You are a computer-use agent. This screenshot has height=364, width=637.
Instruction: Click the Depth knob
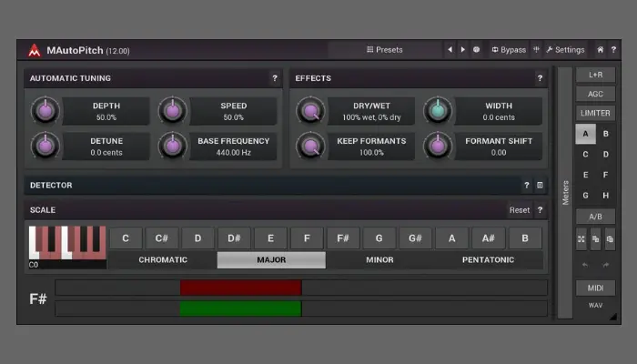tap(44, 111)
